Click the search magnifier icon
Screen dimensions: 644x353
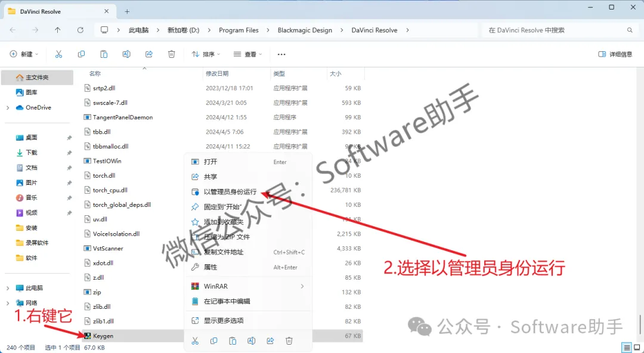630,30
